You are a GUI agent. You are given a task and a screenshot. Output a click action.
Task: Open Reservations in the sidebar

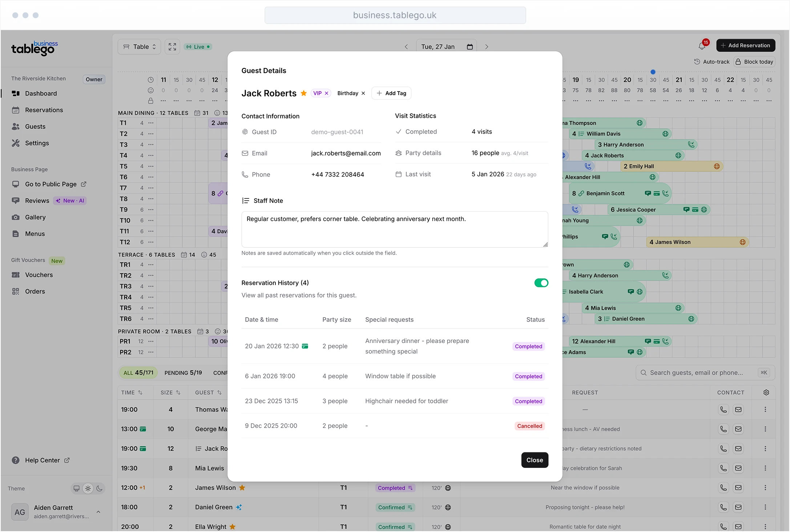pos(44,110)
